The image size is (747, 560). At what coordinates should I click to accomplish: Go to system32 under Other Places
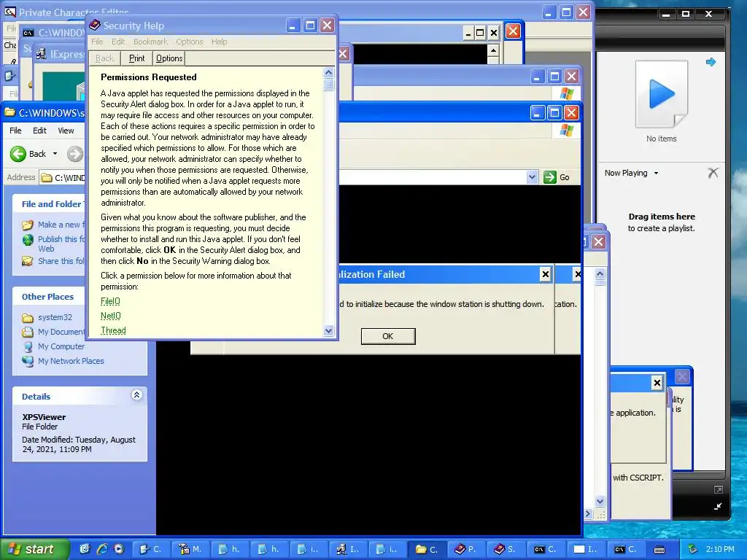55,317
